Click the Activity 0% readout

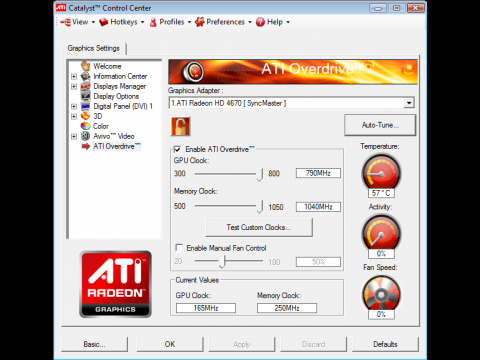[381, 254]
